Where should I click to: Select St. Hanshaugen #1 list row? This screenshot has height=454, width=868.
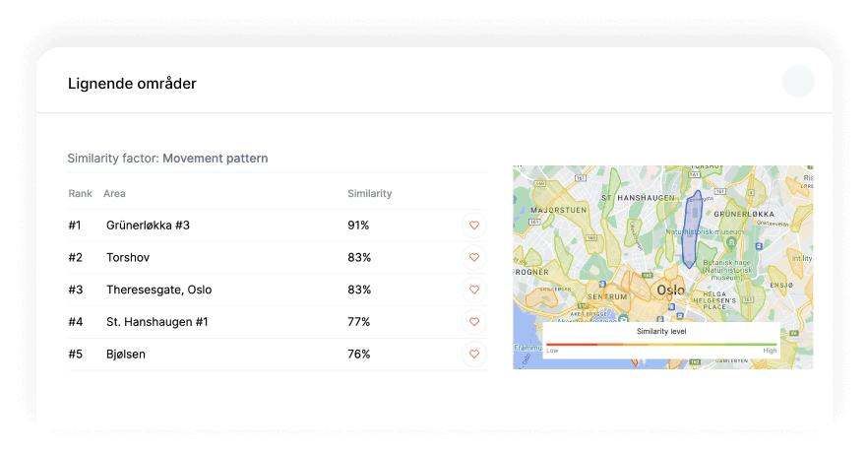click(278, 322)
